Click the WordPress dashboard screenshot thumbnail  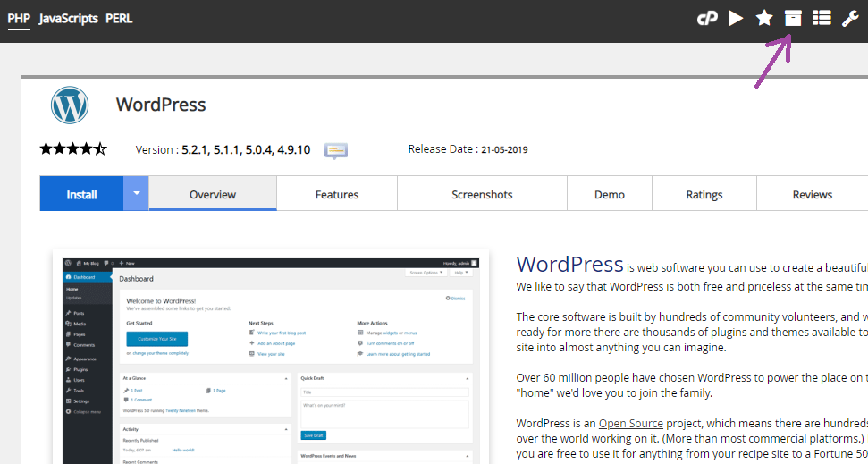[x=270, y=358]
